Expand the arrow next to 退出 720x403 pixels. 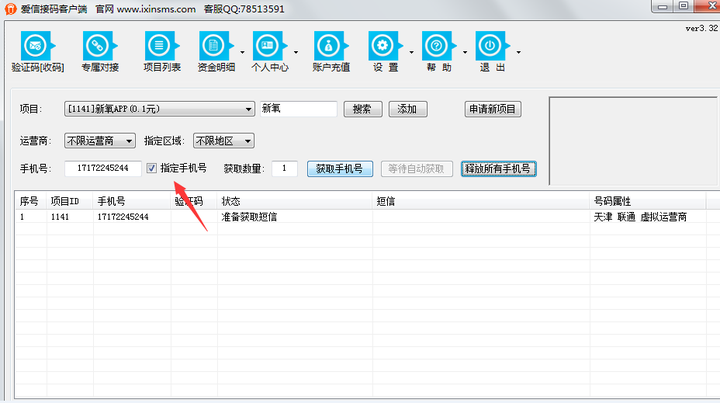point(519,52)
